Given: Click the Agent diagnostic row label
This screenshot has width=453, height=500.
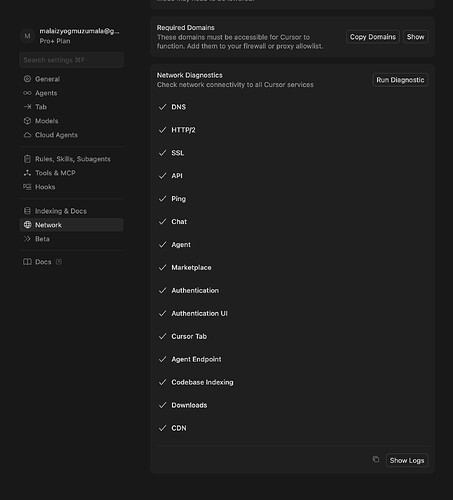Looking at the screenshot, I should pyautogui.click(x=181, y=245).
